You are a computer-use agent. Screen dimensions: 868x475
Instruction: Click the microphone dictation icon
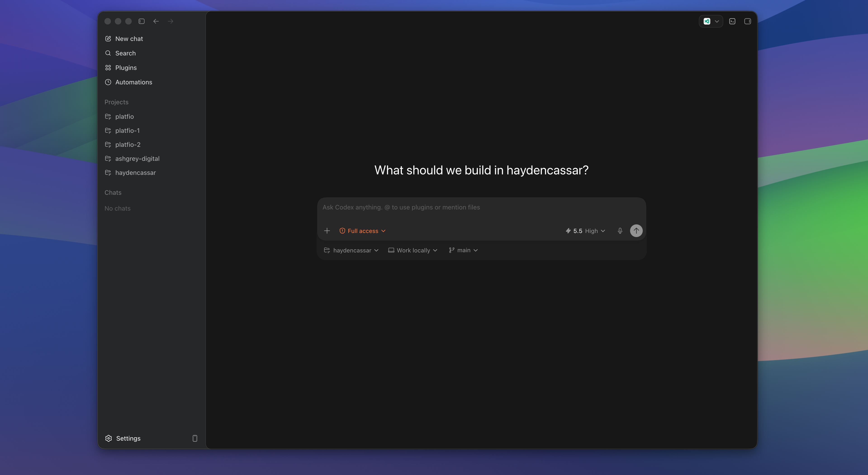click(x=620, y=231)
